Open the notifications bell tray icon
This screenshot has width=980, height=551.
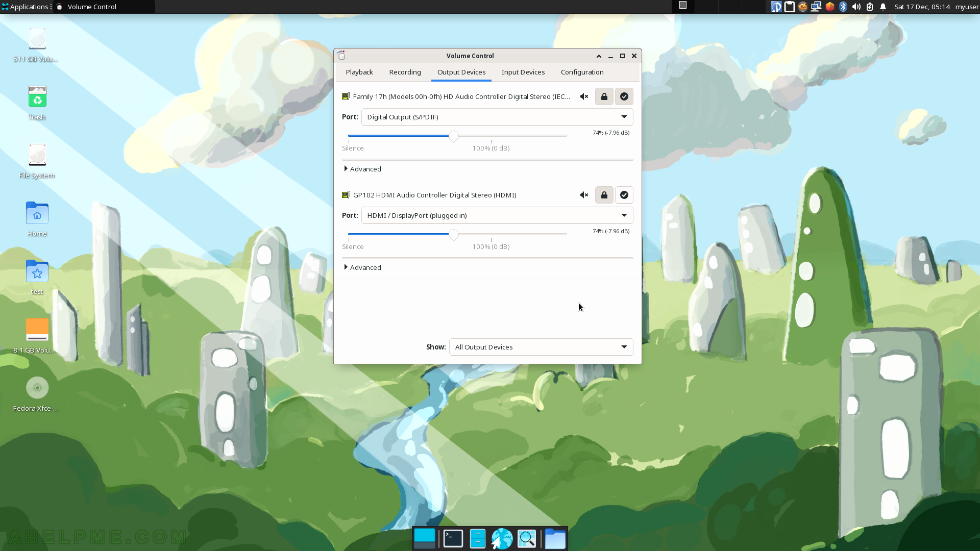883,7
